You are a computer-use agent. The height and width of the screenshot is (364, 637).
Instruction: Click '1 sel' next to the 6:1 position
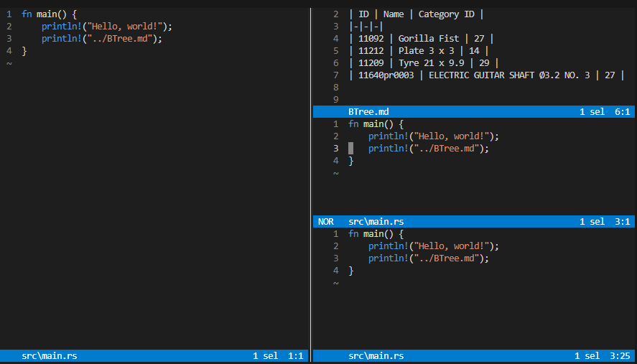[592, 112]
